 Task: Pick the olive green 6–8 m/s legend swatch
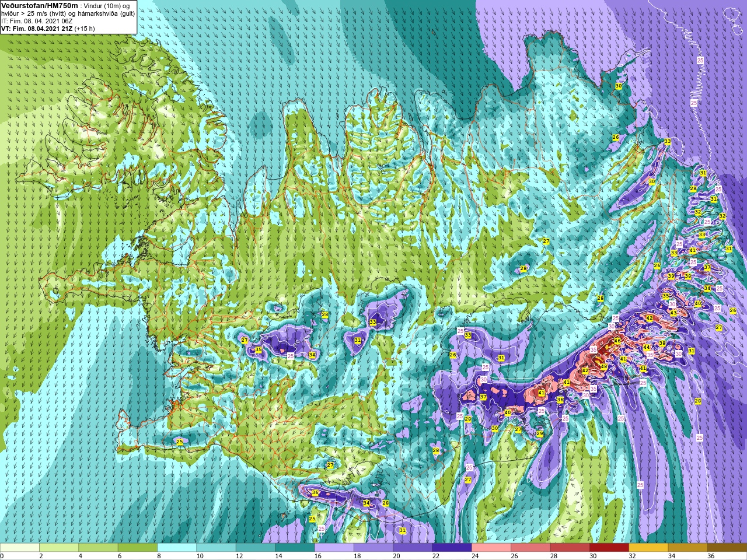[x=138, y=548]
